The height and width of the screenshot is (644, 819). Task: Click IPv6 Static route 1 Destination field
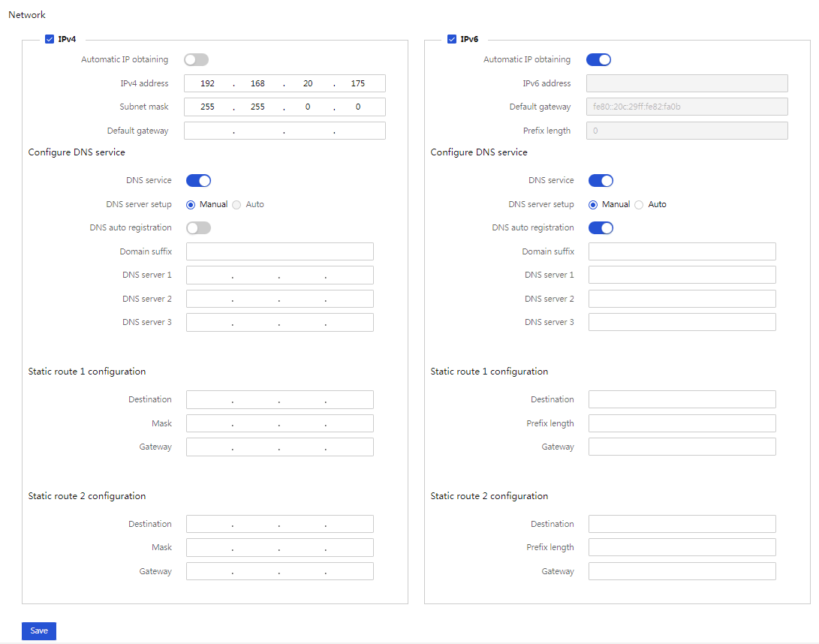click(682, 399)
